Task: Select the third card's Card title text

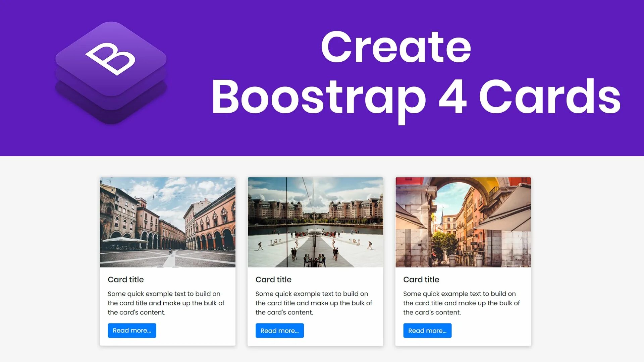Action: click(x=421, y=280)
